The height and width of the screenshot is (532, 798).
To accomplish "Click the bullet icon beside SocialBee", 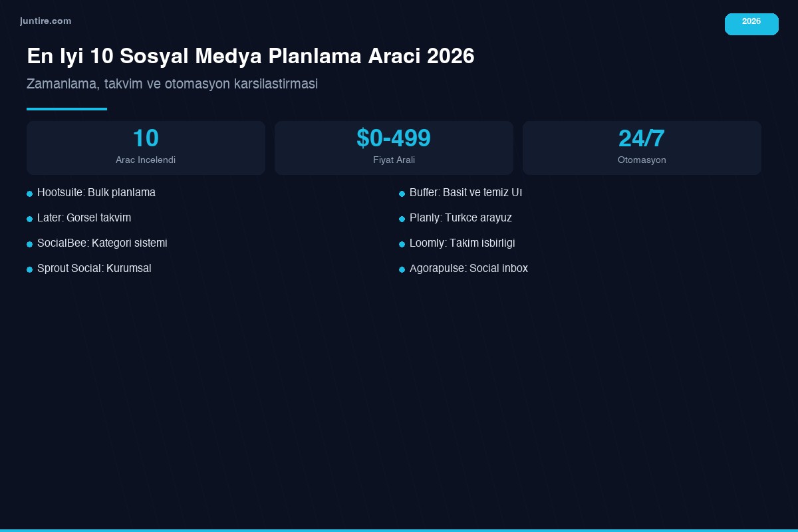I will point(29,245).
